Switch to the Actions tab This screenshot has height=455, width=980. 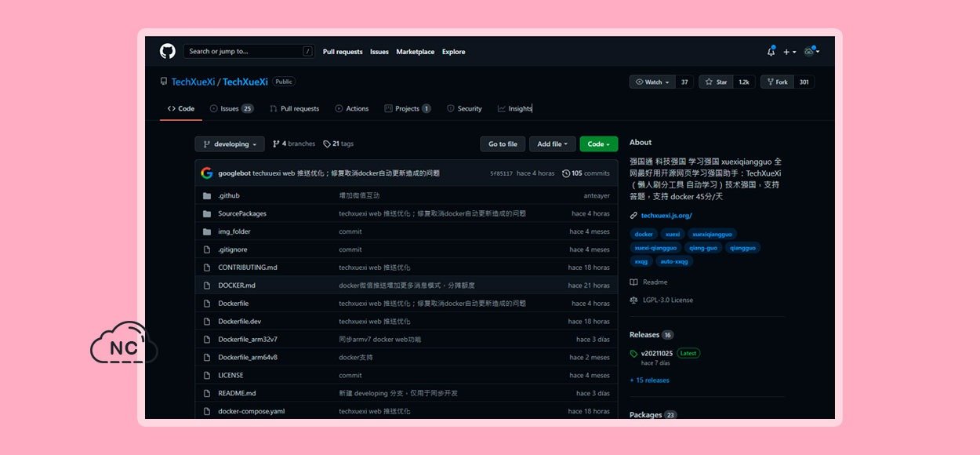coord(352,108)
